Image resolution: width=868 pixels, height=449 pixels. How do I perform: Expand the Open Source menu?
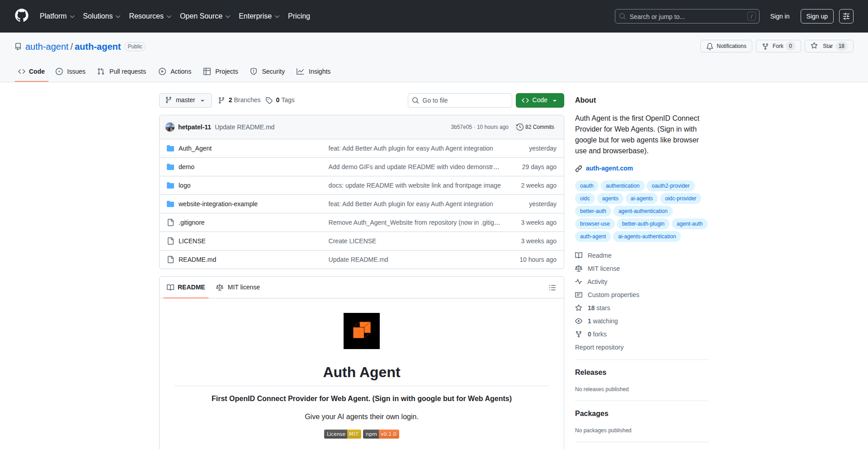[x=205, y=16]
